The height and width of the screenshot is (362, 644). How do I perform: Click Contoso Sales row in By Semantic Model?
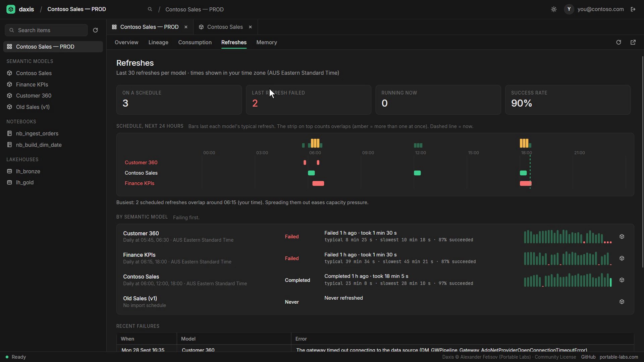(x=375, y=280)
